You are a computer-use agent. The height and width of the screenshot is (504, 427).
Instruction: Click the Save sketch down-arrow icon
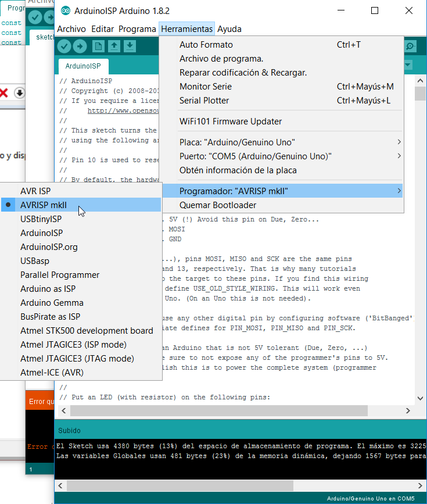[130, 47]
